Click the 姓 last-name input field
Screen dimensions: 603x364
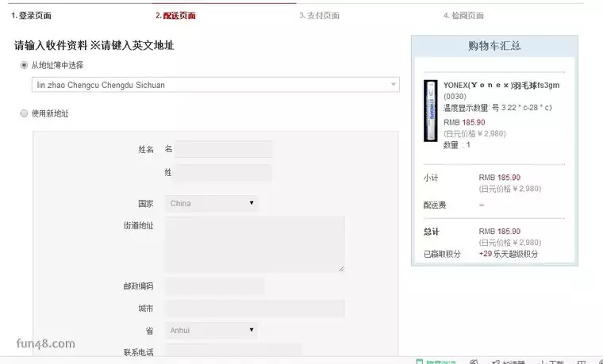click(224, 173)
